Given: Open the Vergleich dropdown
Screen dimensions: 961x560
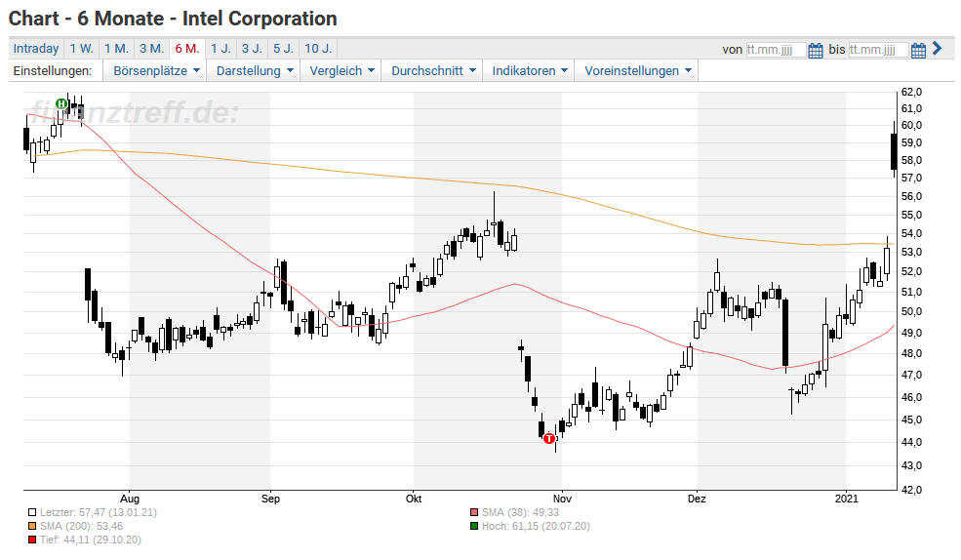Looking at the screenshot, I should coord(341,70).
